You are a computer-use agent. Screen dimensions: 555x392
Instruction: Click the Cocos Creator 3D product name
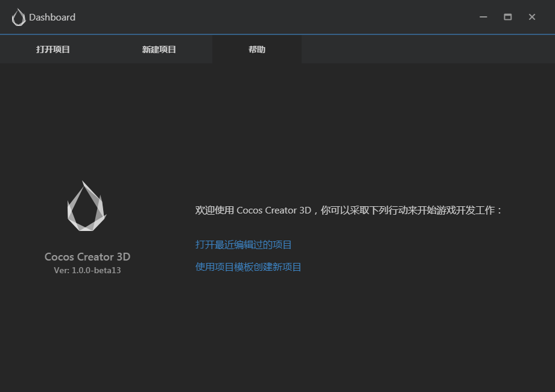point(87,256)
